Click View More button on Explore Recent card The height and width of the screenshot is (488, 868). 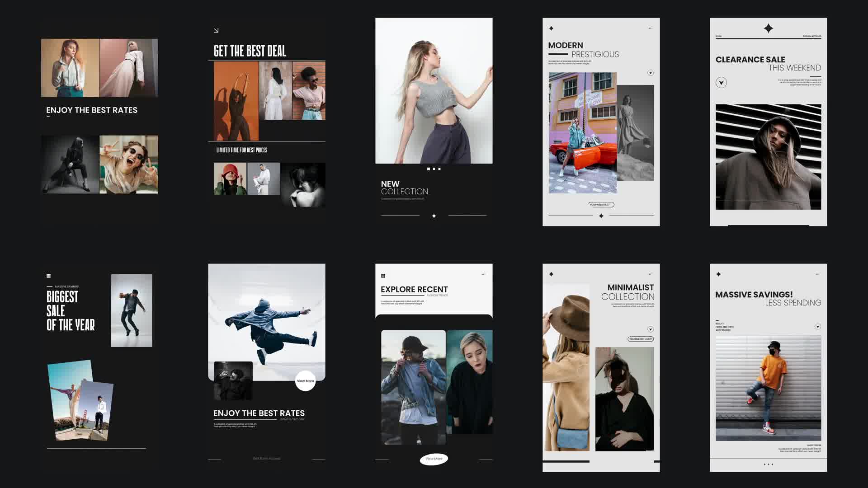tap(434, 459)
